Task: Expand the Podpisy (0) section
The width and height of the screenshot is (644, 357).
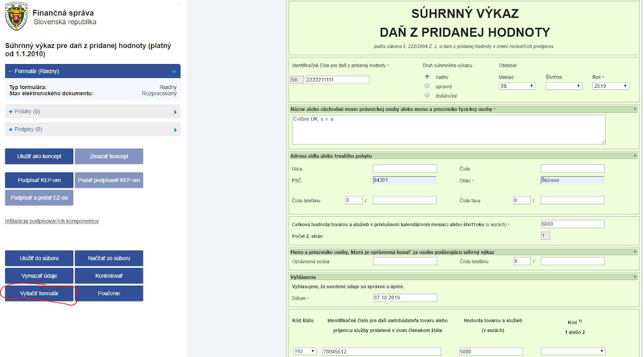Action: pyautogui.click(x=93, y=129)
